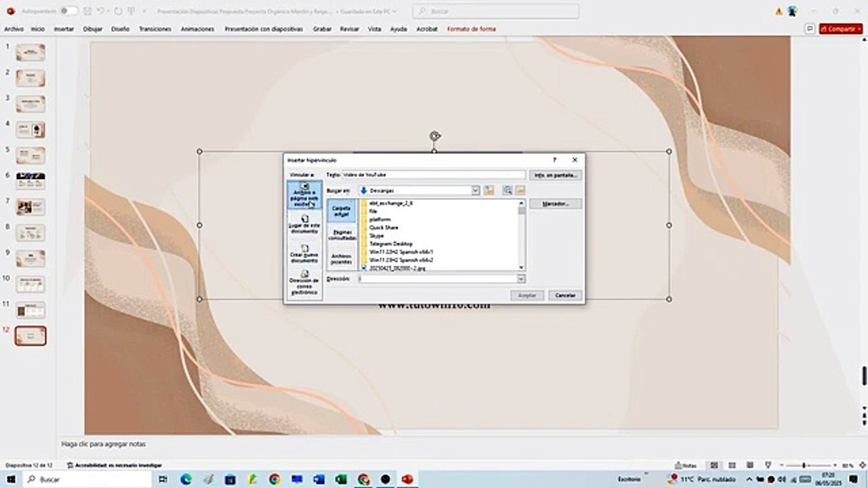Open the Revisar ribbon tab

point(349,29)
